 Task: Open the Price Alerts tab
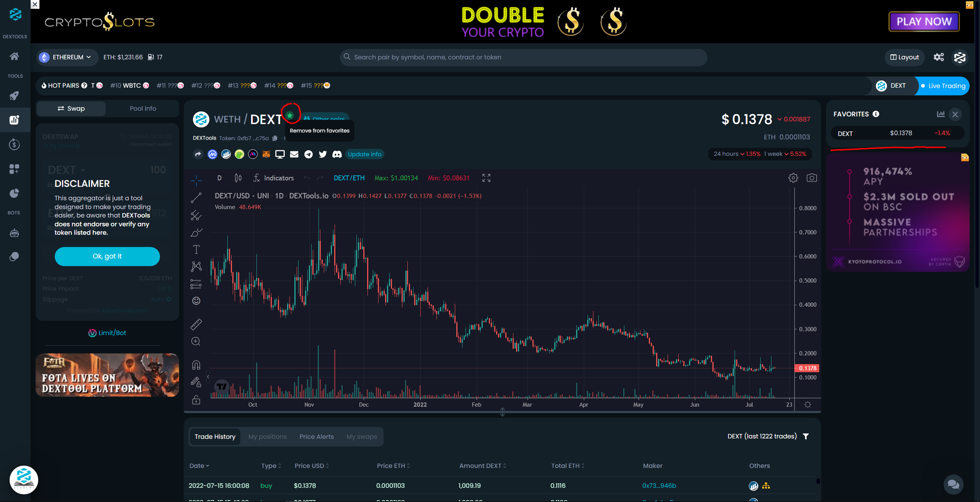(317, 437)
